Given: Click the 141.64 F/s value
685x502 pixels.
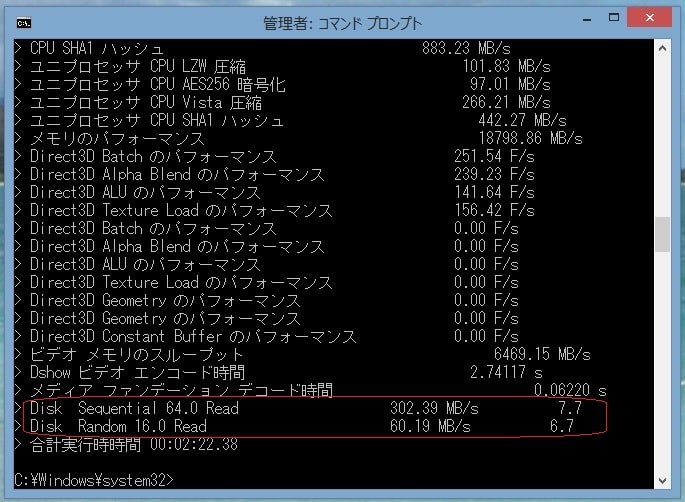Looking at the screenshot, I should click(x=494, y=192).
